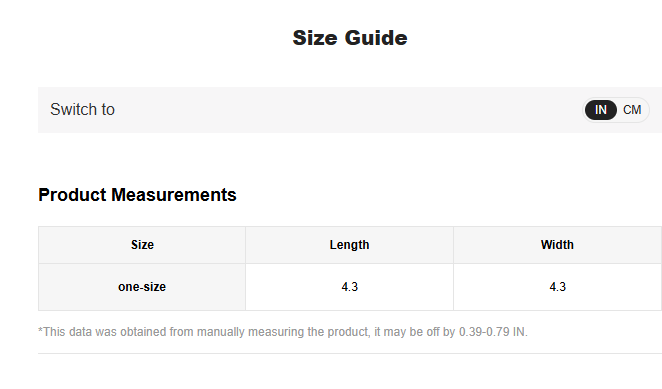Click the Width column header
The image size is (662, 389).
pos(557,245)
